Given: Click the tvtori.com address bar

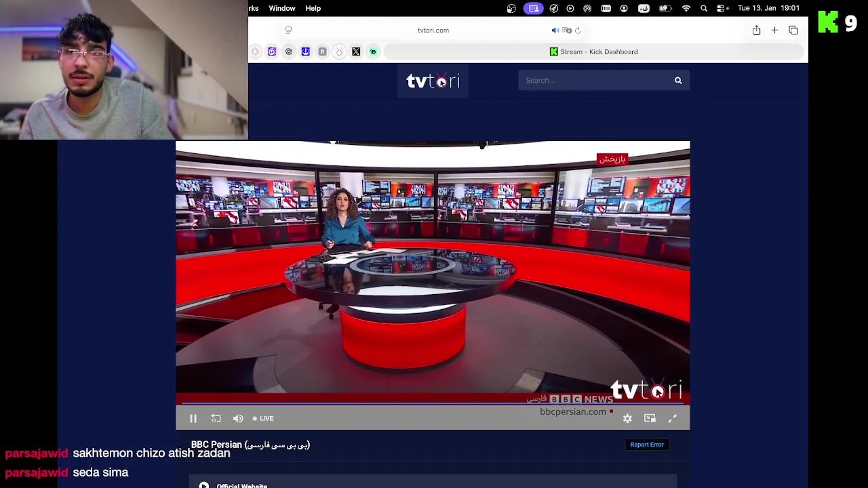Looking at the screenshot, I should click(x=433, y=30).
